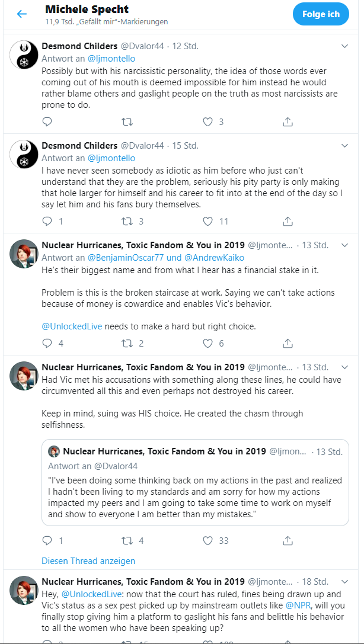This screenshot has height=644, width=364.
Task: Retweet the tweet about narcissistic personality
Action: click(127, 121)
